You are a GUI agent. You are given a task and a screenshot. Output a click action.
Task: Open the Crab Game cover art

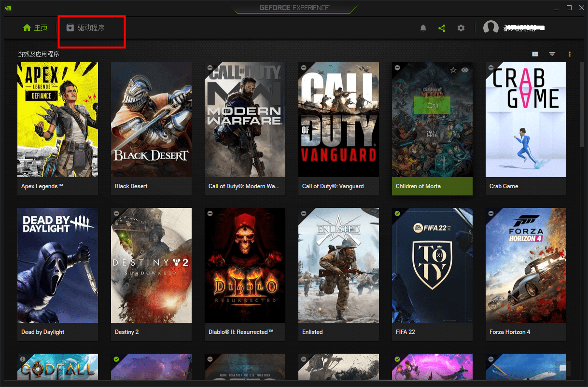[x=526, y=120]
